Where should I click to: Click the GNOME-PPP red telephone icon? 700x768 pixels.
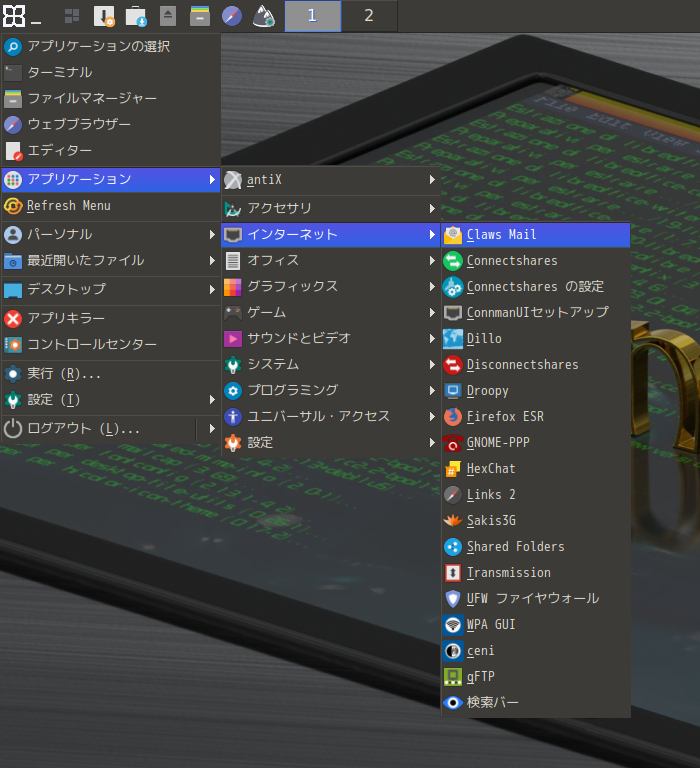[x=453, y=442]
